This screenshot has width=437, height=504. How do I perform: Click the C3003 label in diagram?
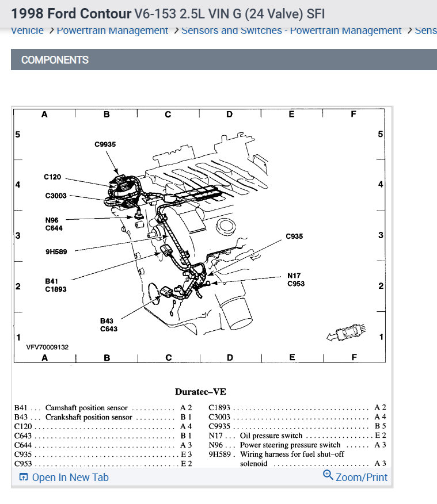56,196
